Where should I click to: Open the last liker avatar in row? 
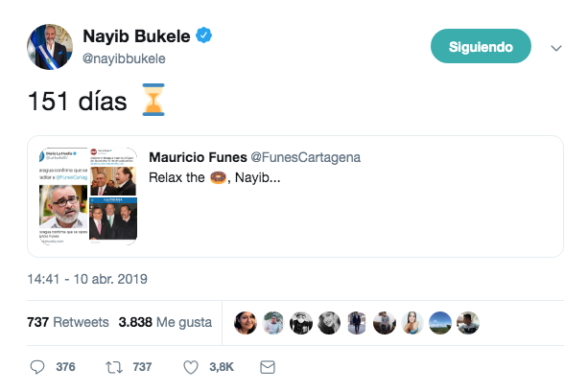tap(468, 323)
